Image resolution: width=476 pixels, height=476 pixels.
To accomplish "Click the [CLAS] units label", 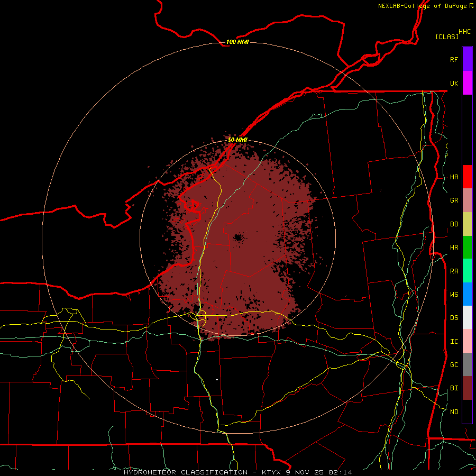I will pos(447,36).
